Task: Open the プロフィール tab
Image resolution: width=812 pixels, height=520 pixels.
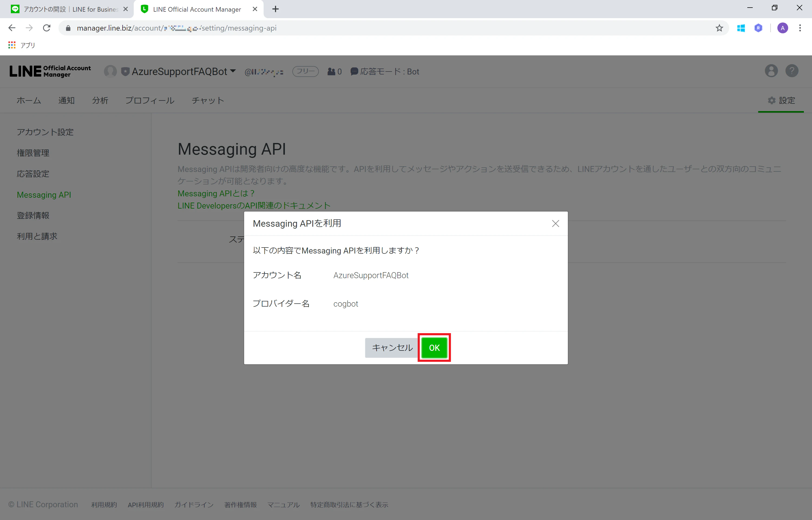Action: click(x=150, y=100)
